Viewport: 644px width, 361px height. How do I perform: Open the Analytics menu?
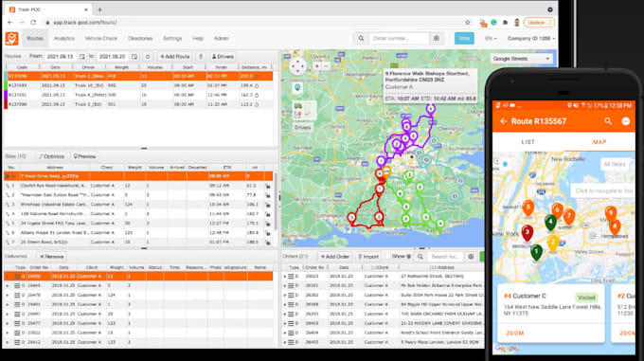pos(64,38)
